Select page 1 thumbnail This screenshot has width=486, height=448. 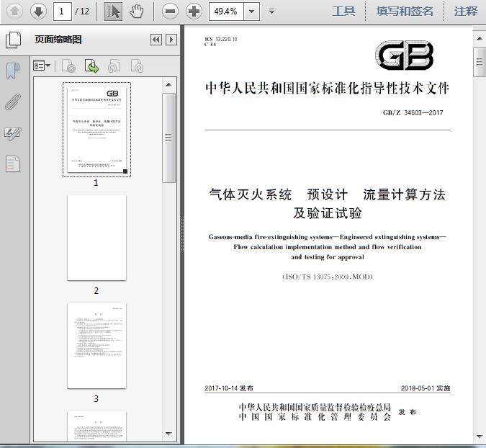point(96,129)
